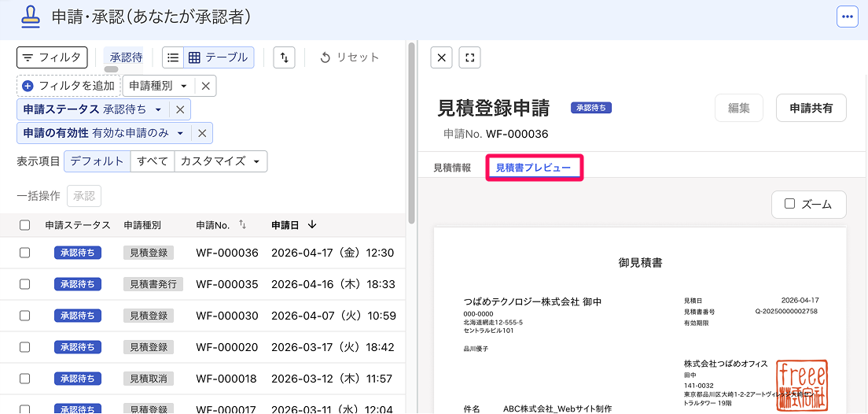Check the WF-000036 row checkbox
Viewport: 868px width, 414px height.
(24, 253)
